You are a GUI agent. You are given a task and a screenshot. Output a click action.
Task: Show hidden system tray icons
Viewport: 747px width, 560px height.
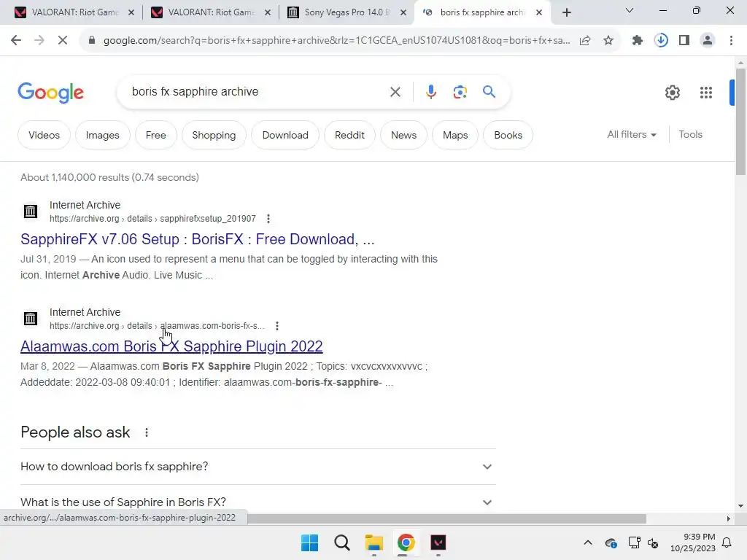(x=588, y=542)
